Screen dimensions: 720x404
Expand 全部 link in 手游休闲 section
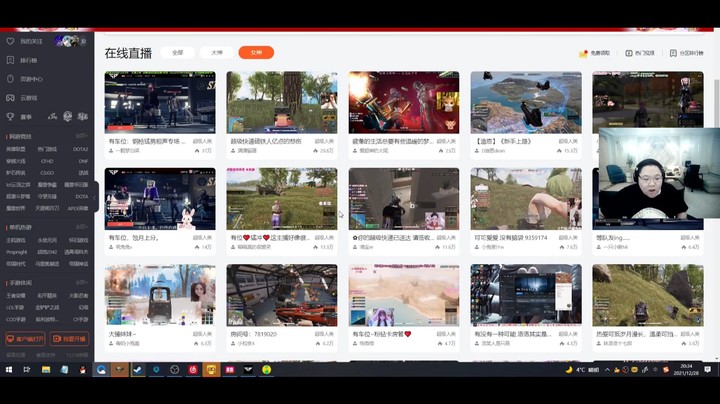pos(81,282)
